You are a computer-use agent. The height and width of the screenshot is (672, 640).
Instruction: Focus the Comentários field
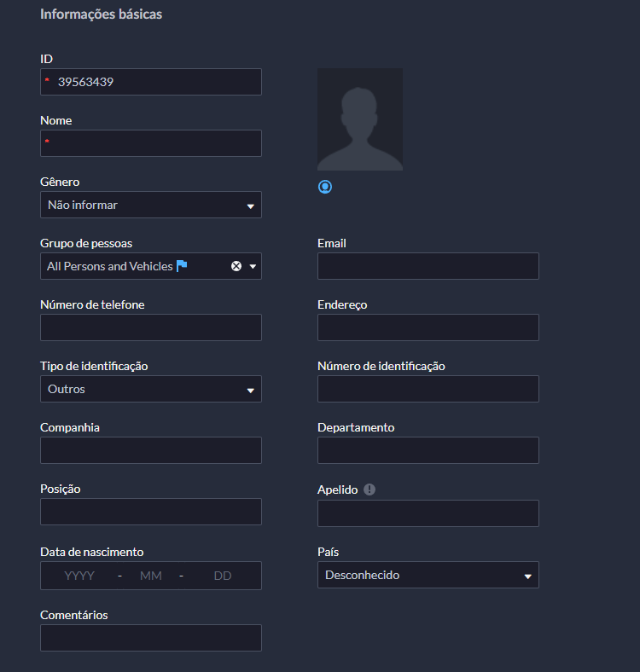(151, 638)
